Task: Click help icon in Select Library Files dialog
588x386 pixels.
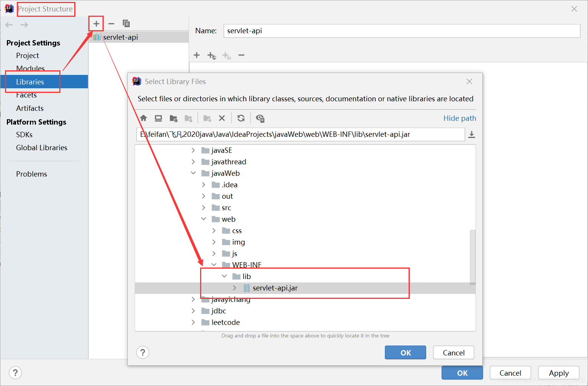Action: [x=143, y=352]
